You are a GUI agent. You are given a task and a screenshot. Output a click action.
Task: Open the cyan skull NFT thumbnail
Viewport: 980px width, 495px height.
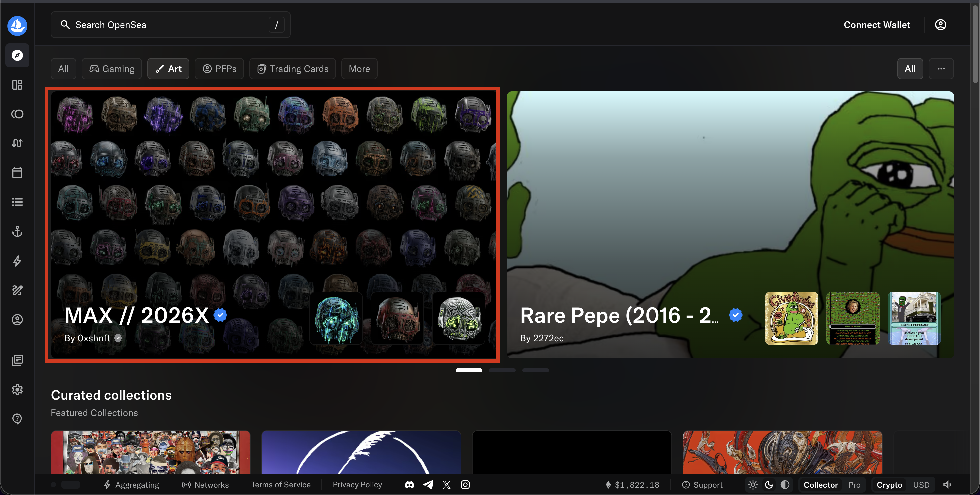tap(336, 318)
